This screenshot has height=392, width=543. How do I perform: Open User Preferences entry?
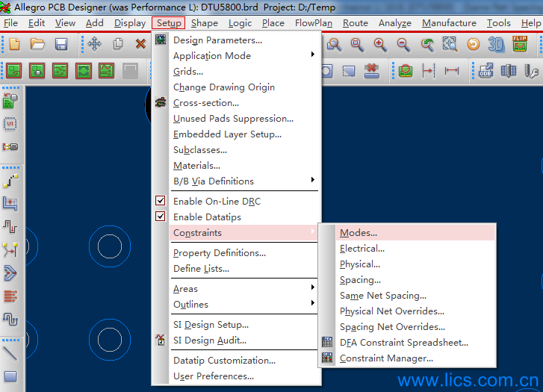tap(244, 376)
